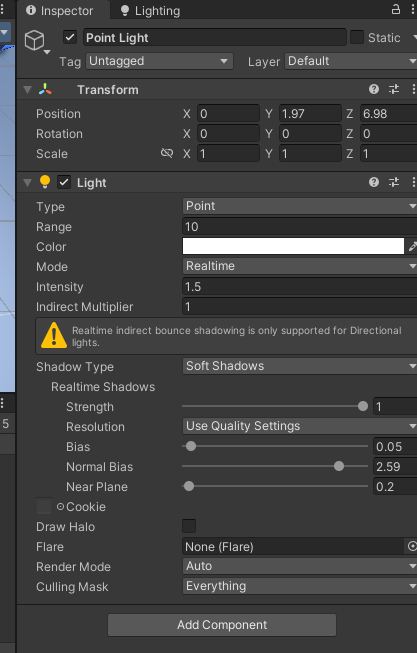Click the Near Plane slider handle

pyautogui.click(x=189, y=486)
